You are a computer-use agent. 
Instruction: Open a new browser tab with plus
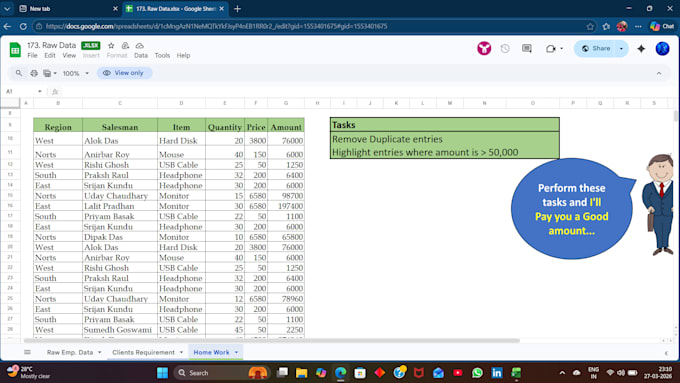coord(237,9)
